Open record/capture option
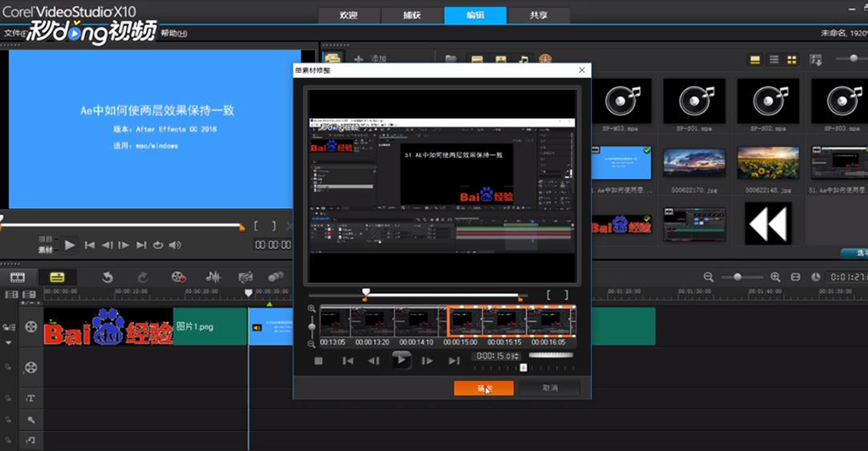 click(178, 278)
